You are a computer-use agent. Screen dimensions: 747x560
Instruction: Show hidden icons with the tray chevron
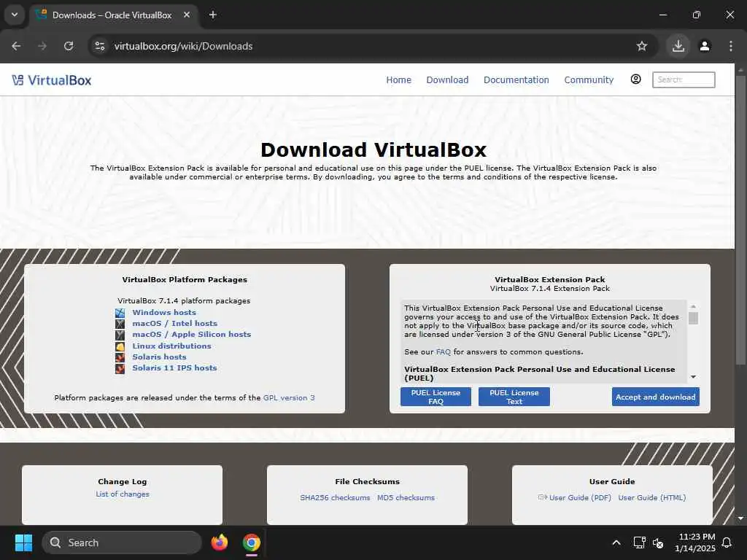[616, 542]
